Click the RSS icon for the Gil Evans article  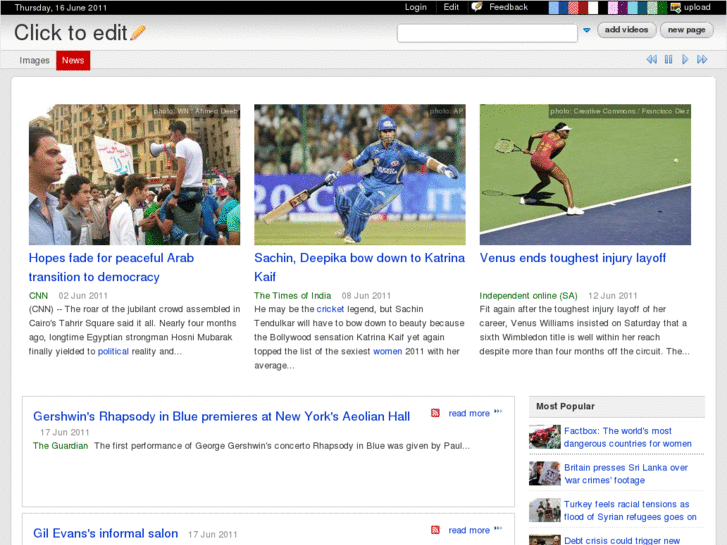pos(435,530)
